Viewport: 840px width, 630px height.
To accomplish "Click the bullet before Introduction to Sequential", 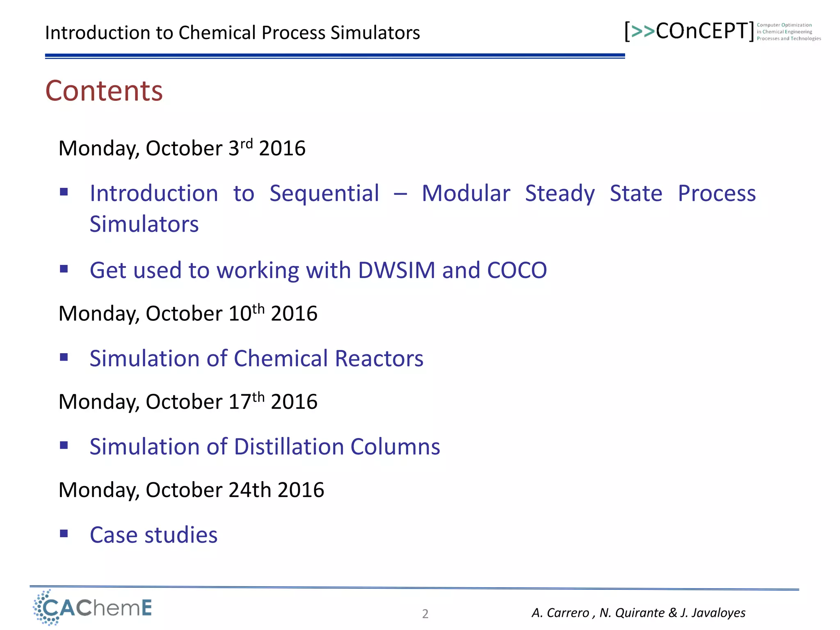I will (64, 192).
